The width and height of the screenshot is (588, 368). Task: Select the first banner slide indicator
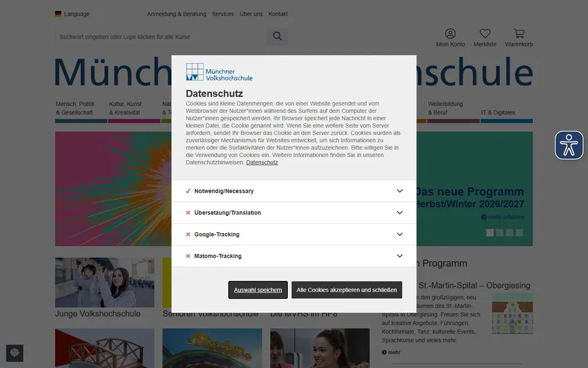point(490,232)
